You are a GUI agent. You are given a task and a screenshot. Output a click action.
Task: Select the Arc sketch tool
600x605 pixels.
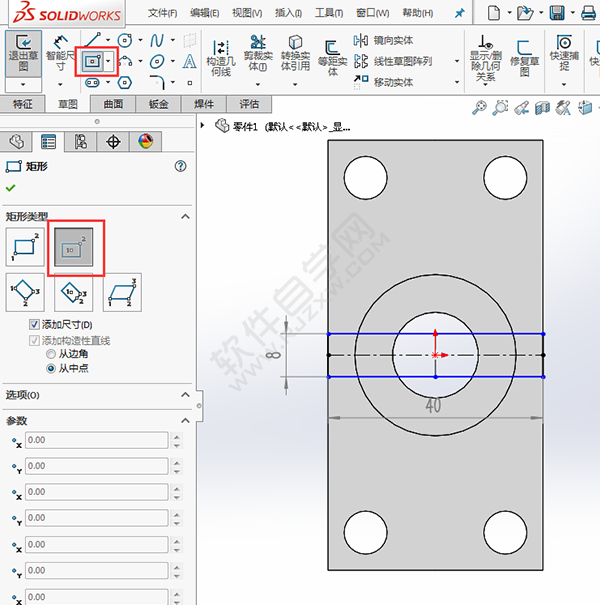coord(125,61)
